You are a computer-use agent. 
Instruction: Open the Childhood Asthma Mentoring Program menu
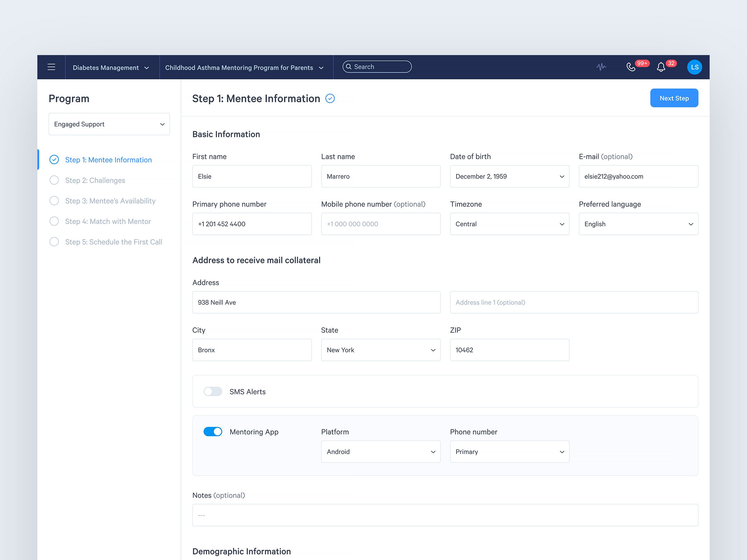(244, 68)
